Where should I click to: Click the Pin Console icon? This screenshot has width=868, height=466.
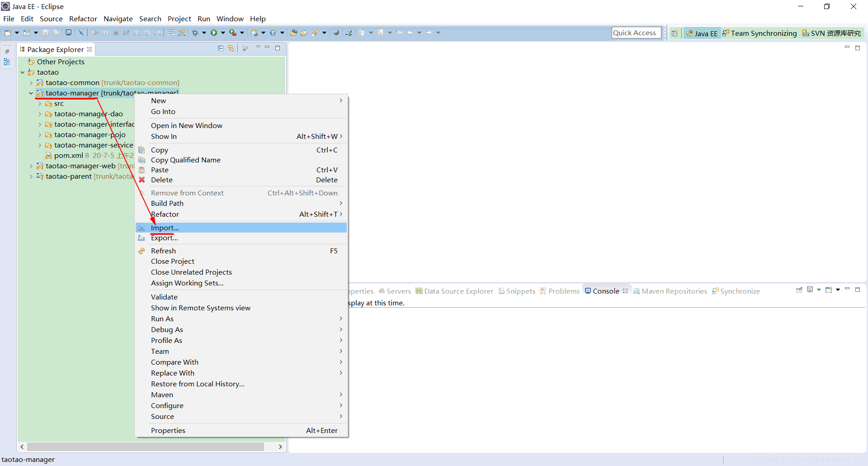point(799,290)
